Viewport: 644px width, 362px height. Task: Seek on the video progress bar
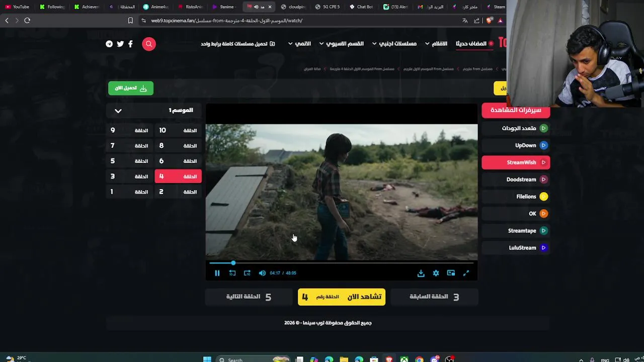click(342, 263)
